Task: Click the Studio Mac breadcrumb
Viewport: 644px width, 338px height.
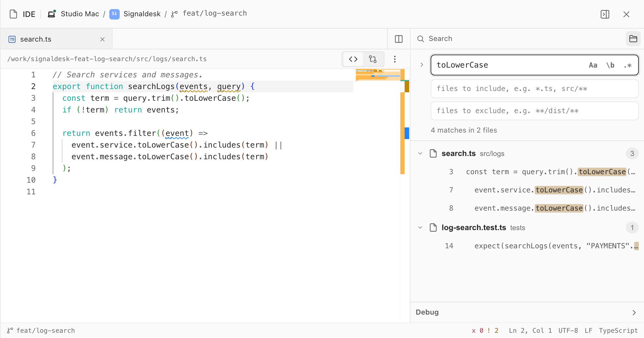Action: coord(80,14)
